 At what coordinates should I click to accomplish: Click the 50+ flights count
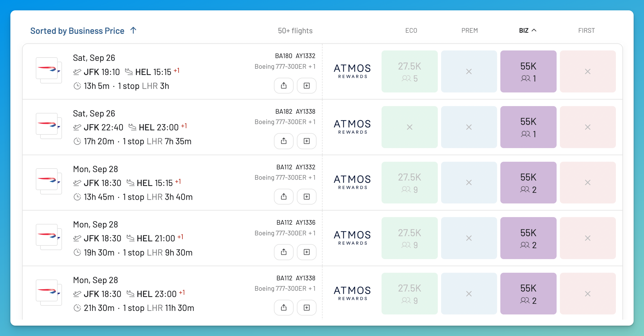tap(295, 31)
